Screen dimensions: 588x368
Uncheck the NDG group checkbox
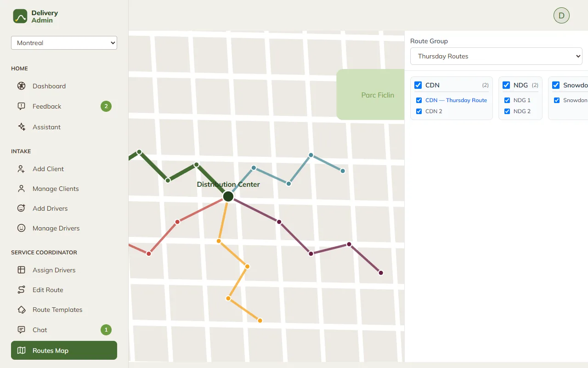pos(506,85)
